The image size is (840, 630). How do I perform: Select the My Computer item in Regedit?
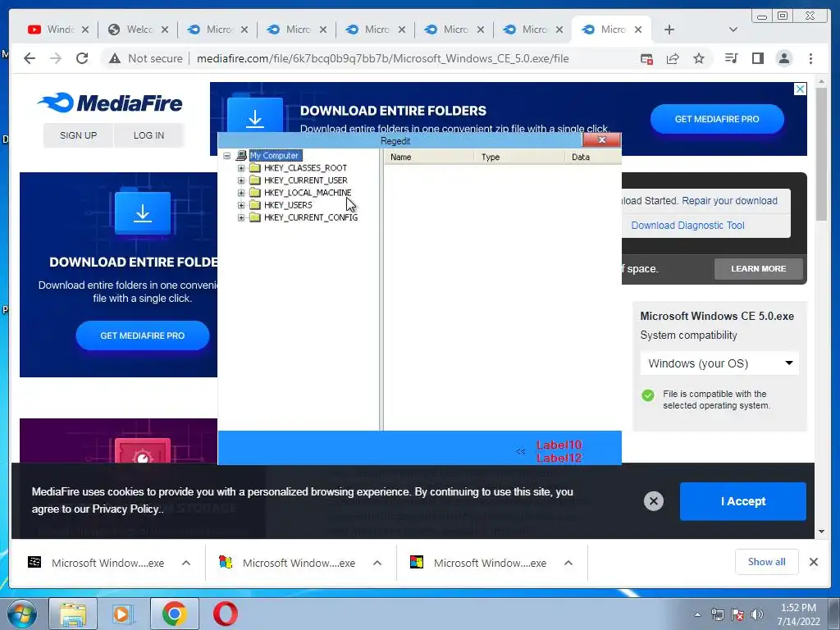pyautogui.click(x=274, y=156)
